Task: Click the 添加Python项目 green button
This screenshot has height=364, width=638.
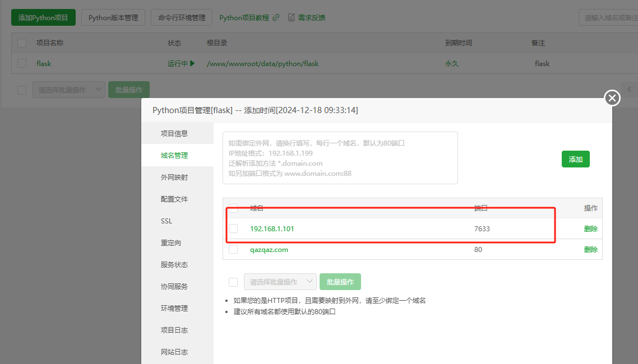Action: (x=43, y=17)
